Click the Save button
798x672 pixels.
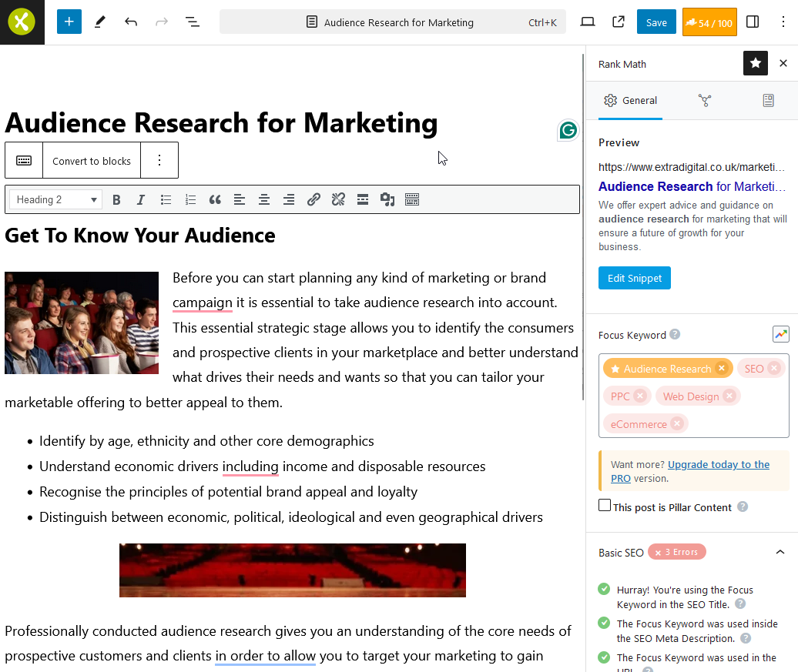coord(656,22)
